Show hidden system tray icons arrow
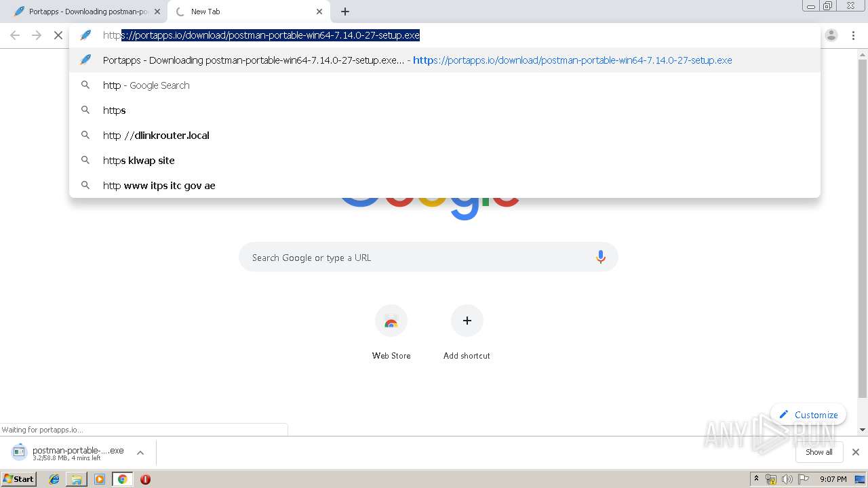Viewport: 868px width, 488px height. (x=756, y=479)
